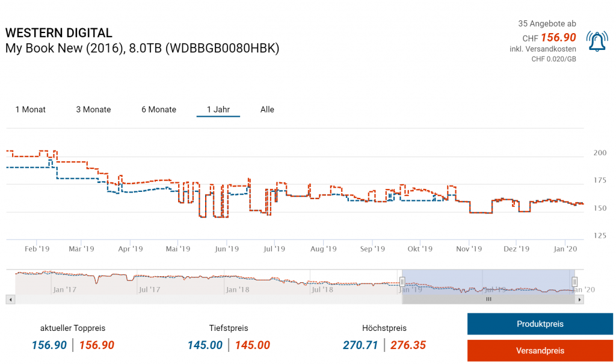Screen dimensions: 616x364
Task: Show Alle price history
Action: coord(267,110)
